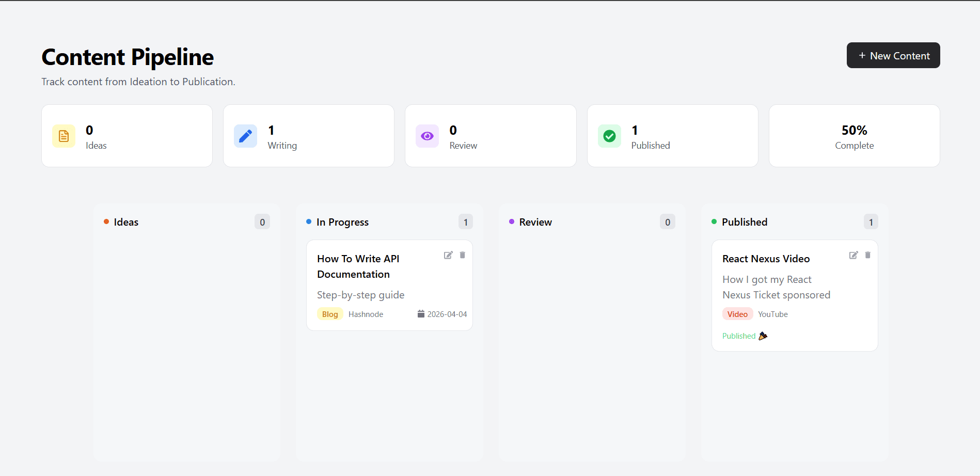Click the YouTube platform label
This screenshot has height=476, width=980.
[773, 313]
